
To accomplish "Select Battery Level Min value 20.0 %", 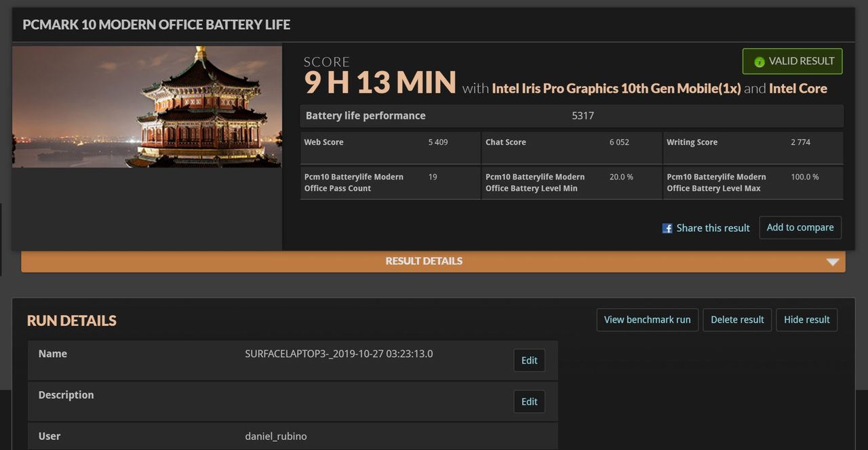I will click(x=621, y=177).
